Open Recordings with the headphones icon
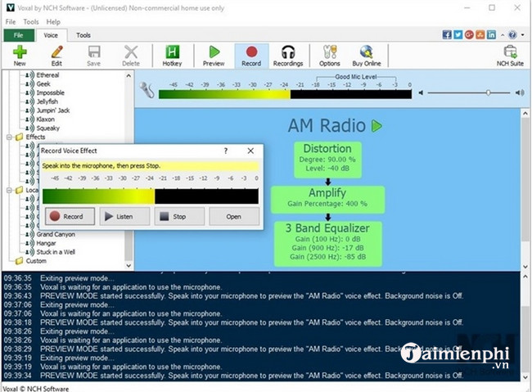 pyautogui.click(x=288, y=55)
